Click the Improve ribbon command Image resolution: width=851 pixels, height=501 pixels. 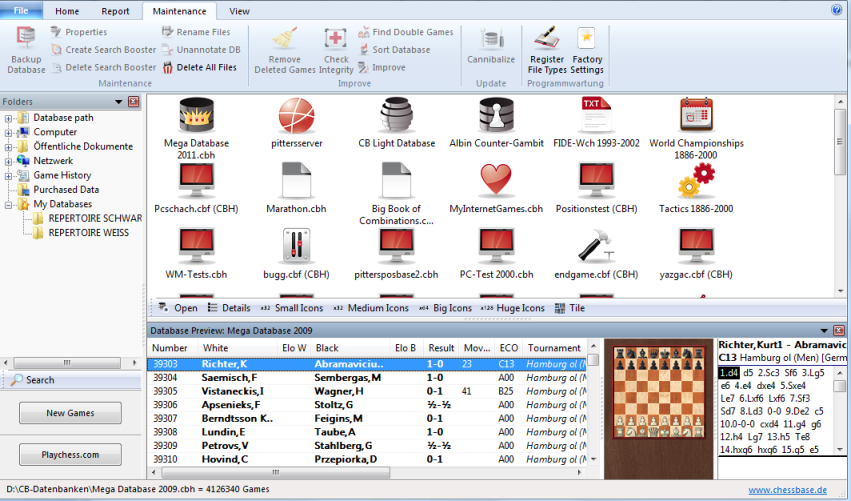point(382,67)
